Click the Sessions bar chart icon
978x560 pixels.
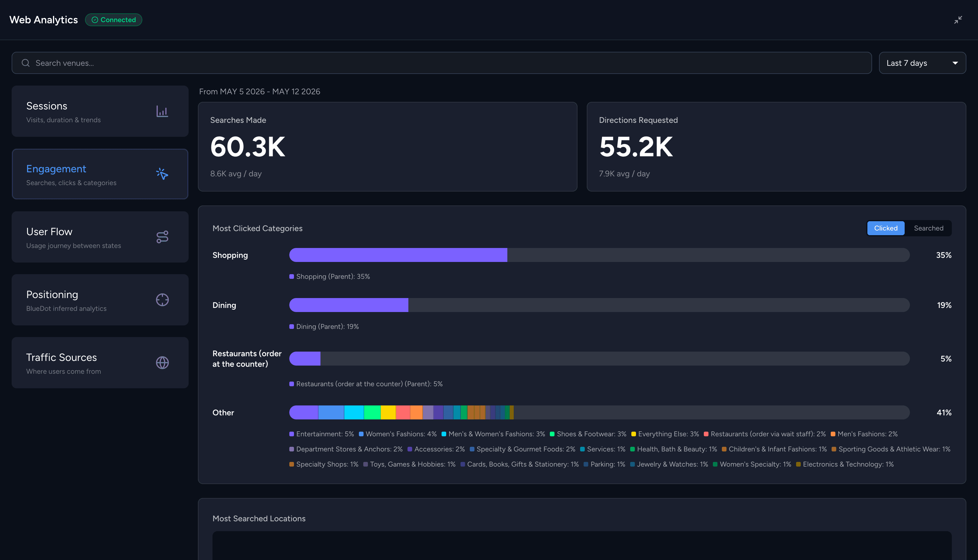[x=162, y=111]
